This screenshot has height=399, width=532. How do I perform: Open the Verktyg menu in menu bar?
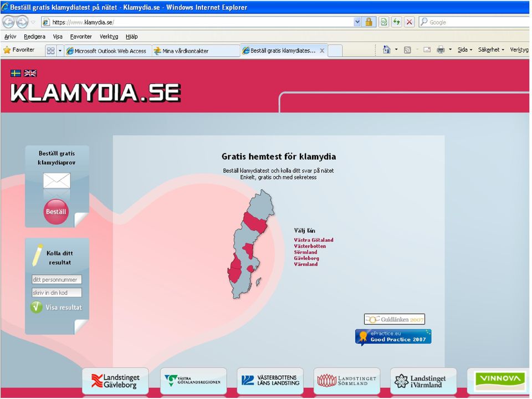pyautogui.click(x=109, y=37)
